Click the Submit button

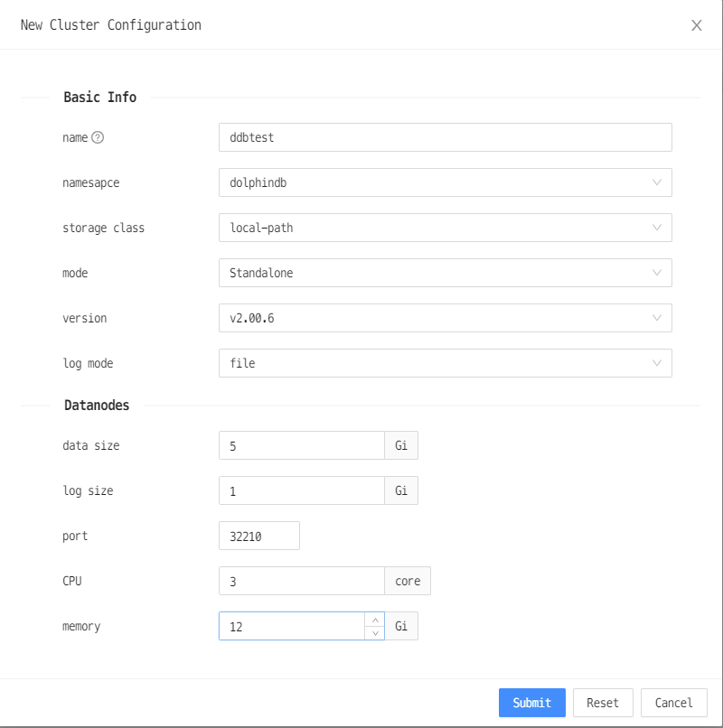coord(531,703)
